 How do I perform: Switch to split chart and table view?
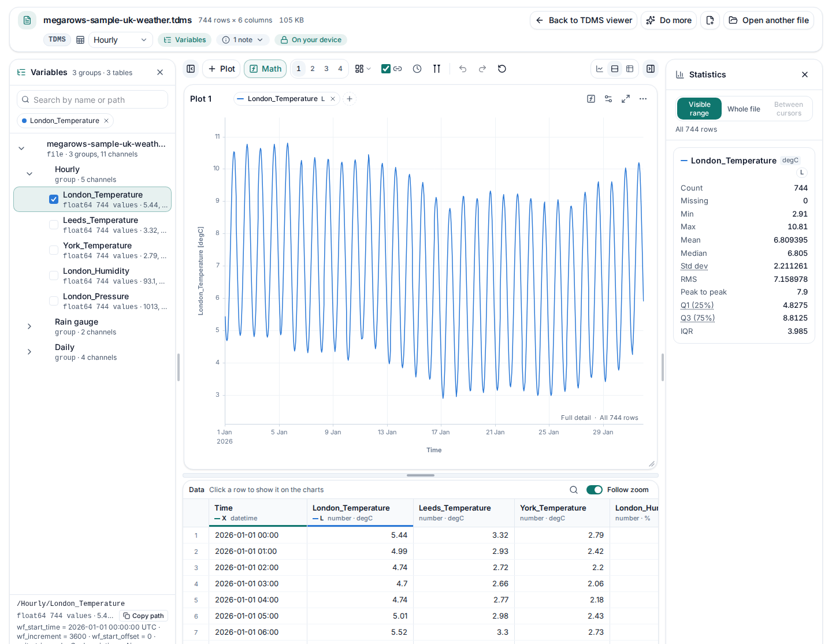click(615, 69)
